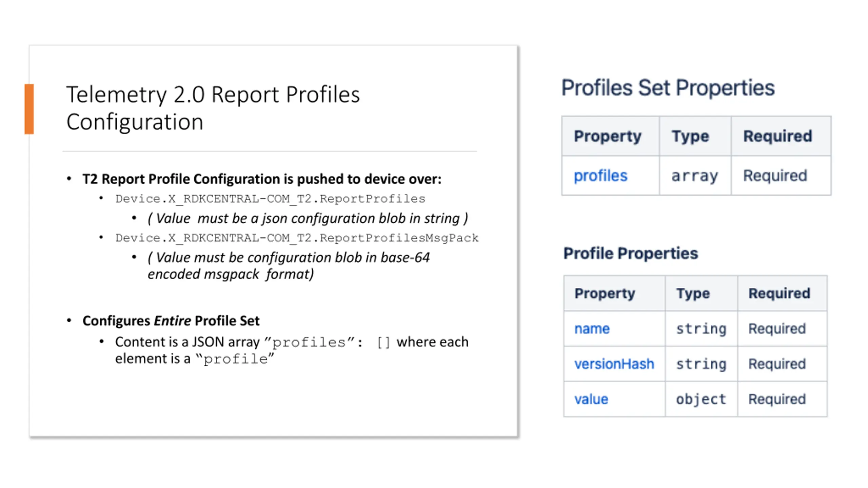Click json configuration blob italic note

pos(308,218)
